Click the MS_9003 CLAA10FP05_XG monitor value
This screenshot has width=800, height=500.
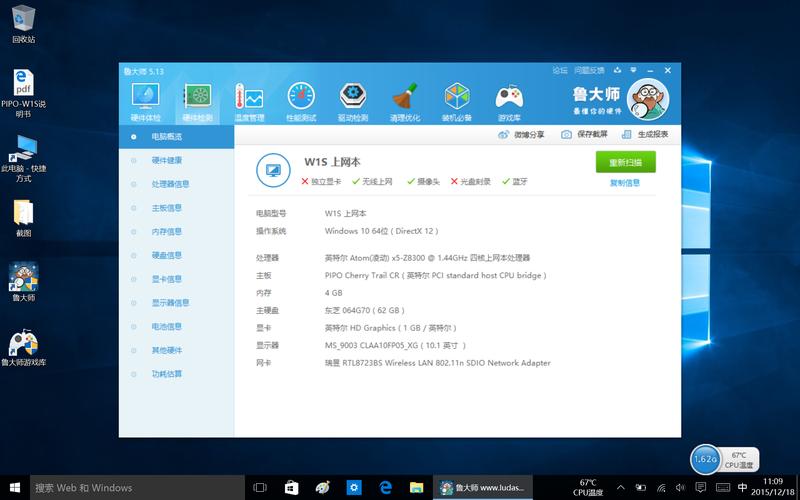[395, 345]
